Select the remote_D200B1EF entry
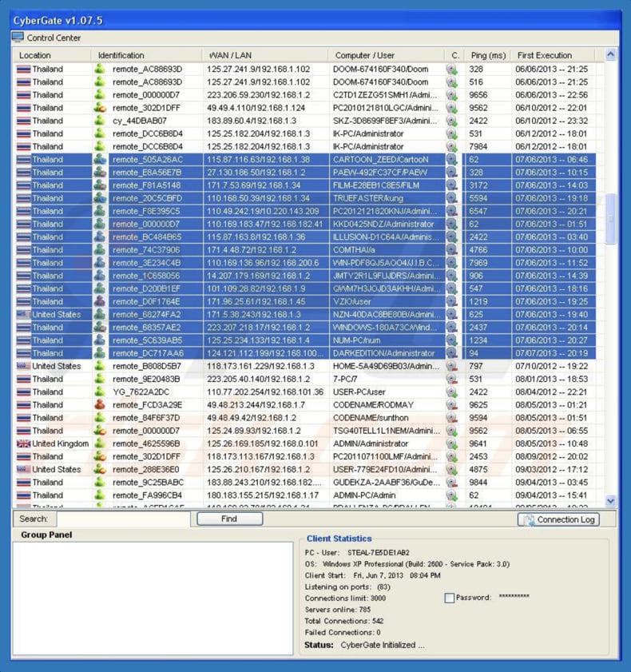631x672 pixels. (146, 288)
